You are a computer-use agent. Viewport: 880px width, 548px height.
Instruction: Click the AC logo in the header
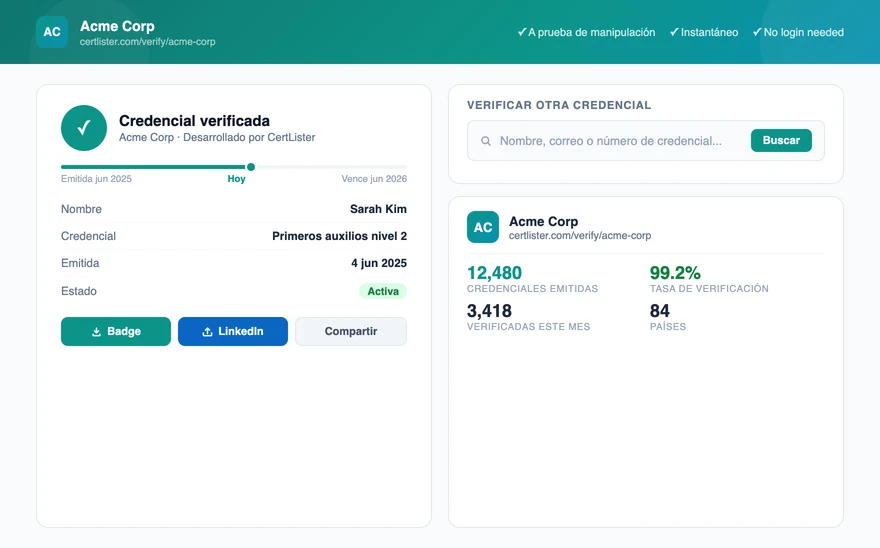[x=52, y=32]
